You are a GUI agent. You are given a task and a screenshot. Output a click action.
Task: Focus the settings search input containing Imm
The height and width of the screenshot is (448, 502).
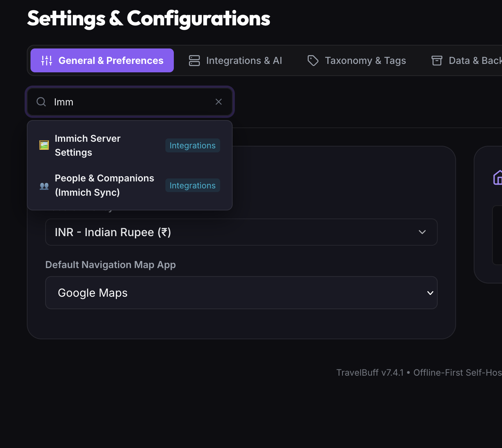tap(130, 102)
